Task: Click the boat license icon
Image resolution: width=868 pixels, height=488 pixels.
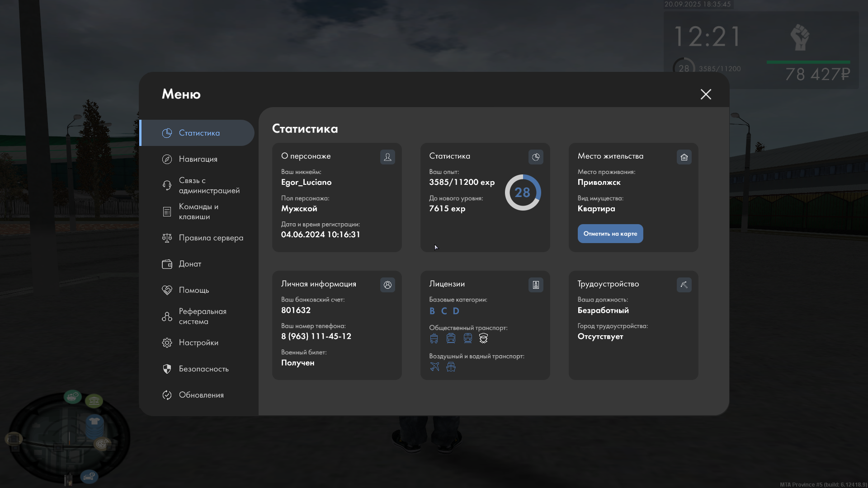Action: (x=451, y=367)
